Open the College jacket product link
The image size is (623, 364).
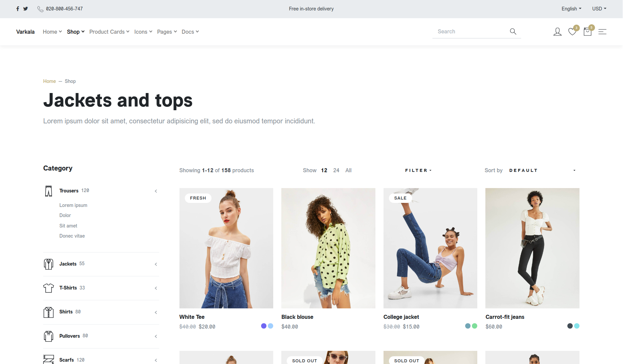coord(401,317)
